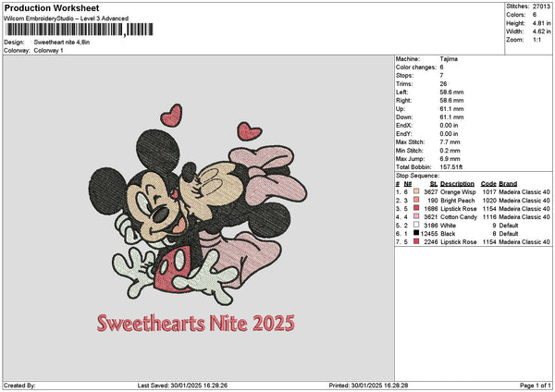Click the 'Page 1 of 1' footer text
The height and width of the screenshot is (392, 555).
pyautogui.click(x=536, y=386)
